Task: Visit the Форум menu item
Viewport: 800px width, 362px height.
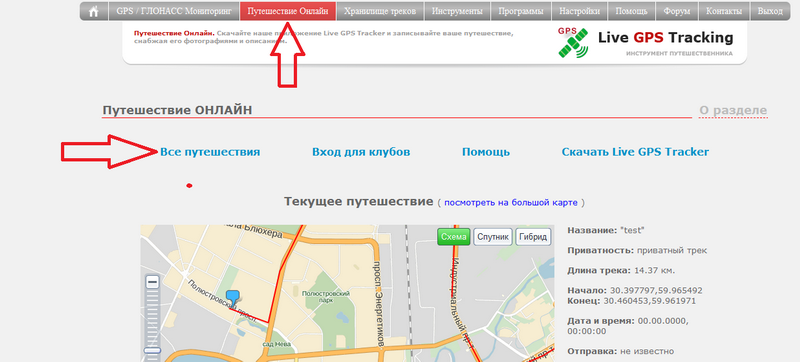Action: pyautogui.click(x=677, y=11)
